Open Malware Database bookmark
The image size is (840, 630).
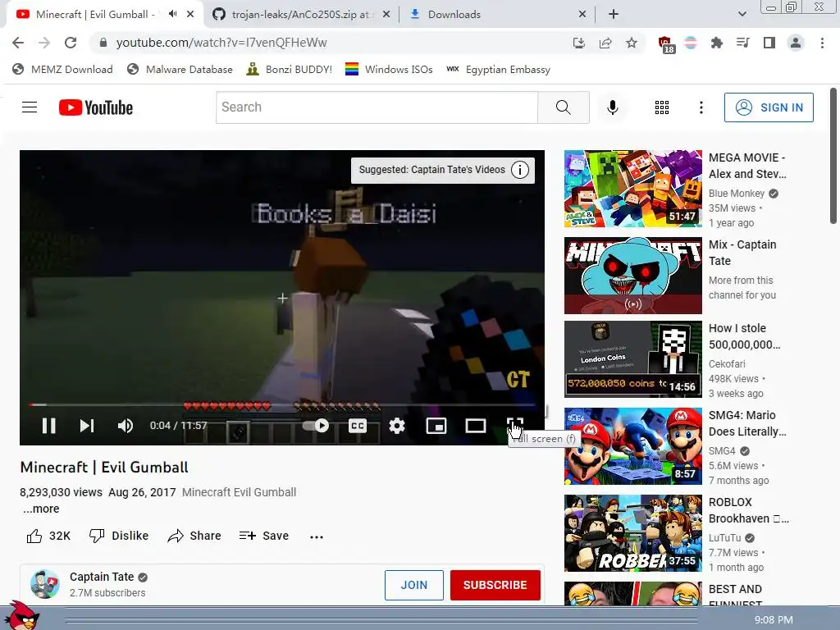(180, 70)
